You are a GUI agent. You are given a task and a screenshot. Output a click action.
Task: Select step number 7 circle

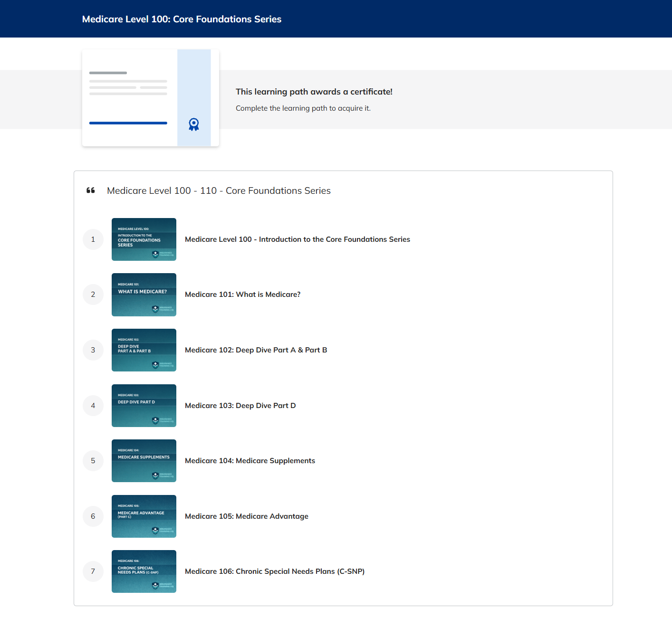pyautogui.click(x=93, y=571)
